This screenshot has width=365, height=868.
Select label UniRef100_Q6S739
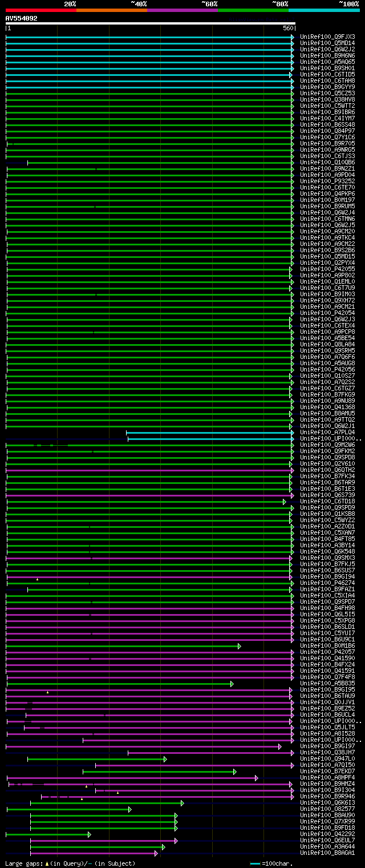pos(327,495)
